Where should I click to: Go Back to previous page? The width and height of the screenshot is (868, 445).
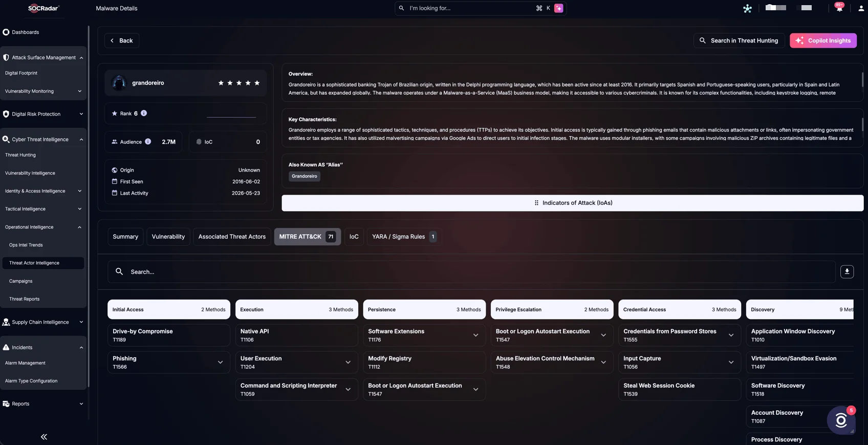[122, 40]
